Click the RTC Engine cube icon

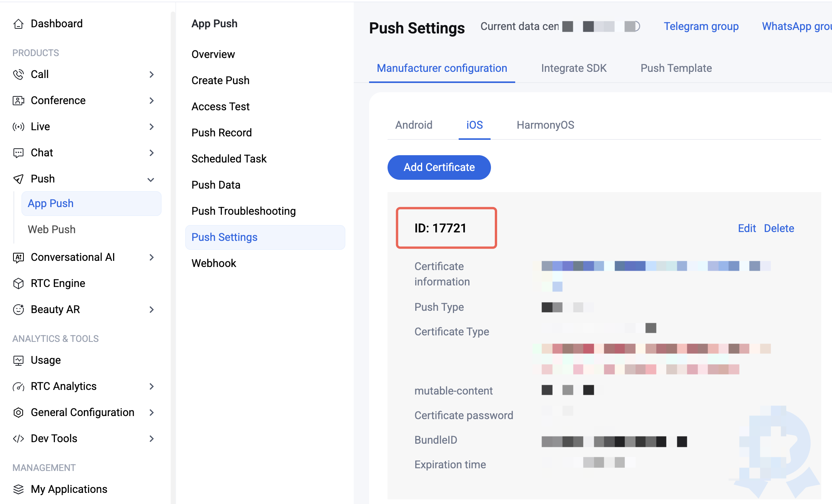click(x=18, y=283)
